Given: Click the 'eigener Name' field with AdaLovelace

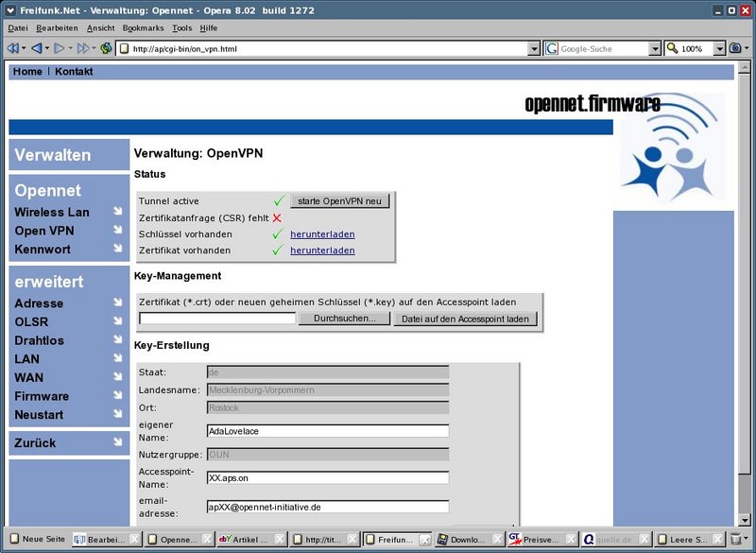Looking at the screenshot, I should (328, 431).
